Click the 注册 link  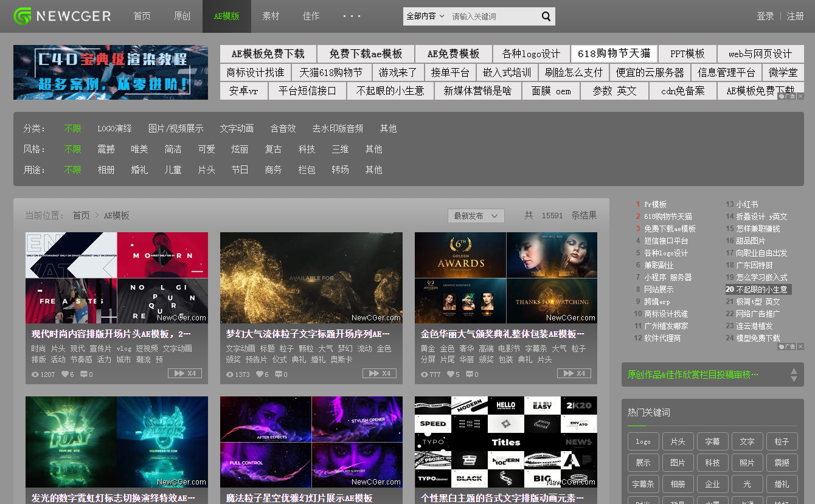796,16
